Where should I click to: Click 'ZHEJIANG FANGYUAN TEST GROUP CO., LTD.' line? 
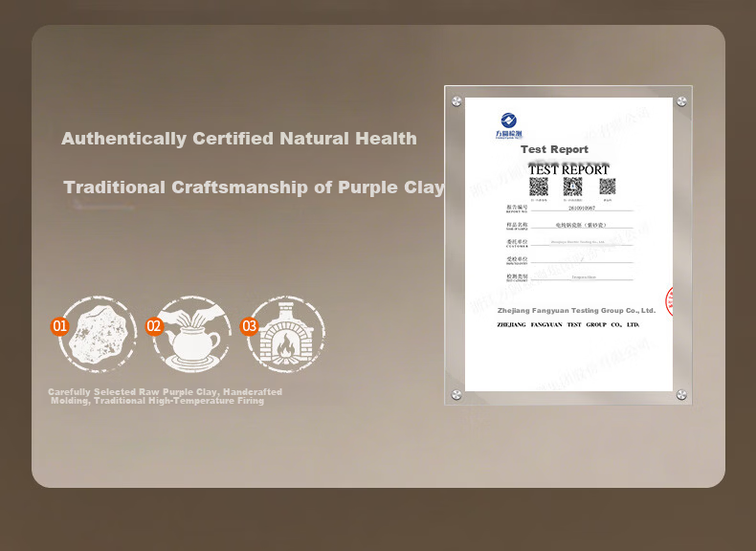(x=568, y=325)
